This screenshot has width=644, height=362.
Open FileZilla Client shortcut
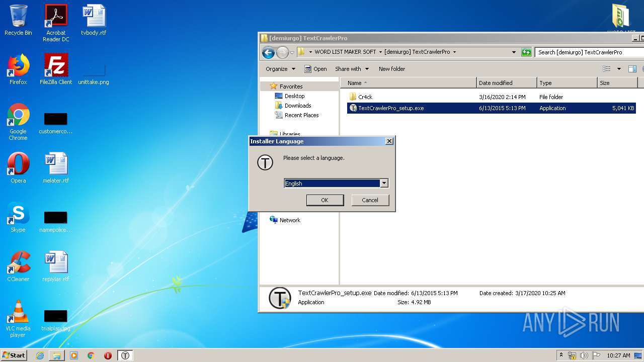(56, 69)
